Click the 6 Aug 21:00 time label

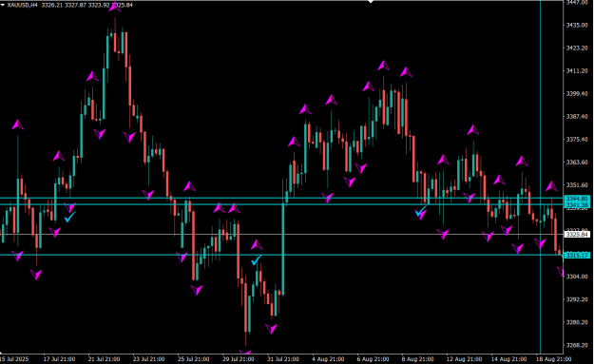click(373, 359)
